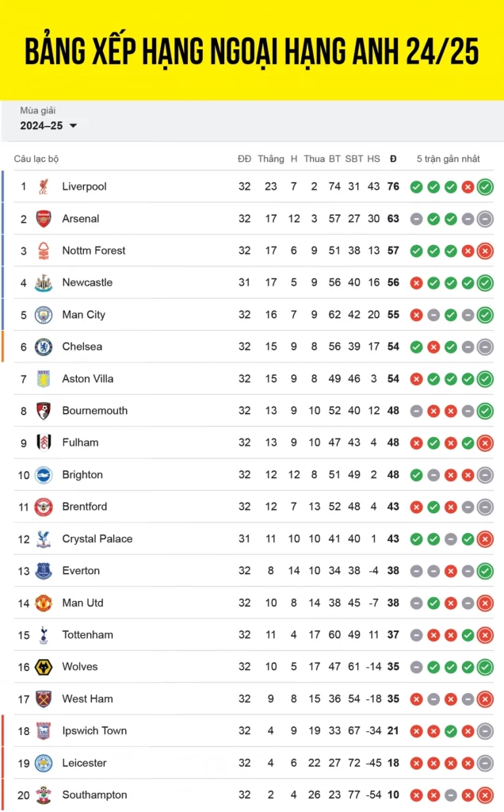504x812 pixels.
Task: Click the Tottenham club logo
Action: pyautogui.click(x=44, y=634)
